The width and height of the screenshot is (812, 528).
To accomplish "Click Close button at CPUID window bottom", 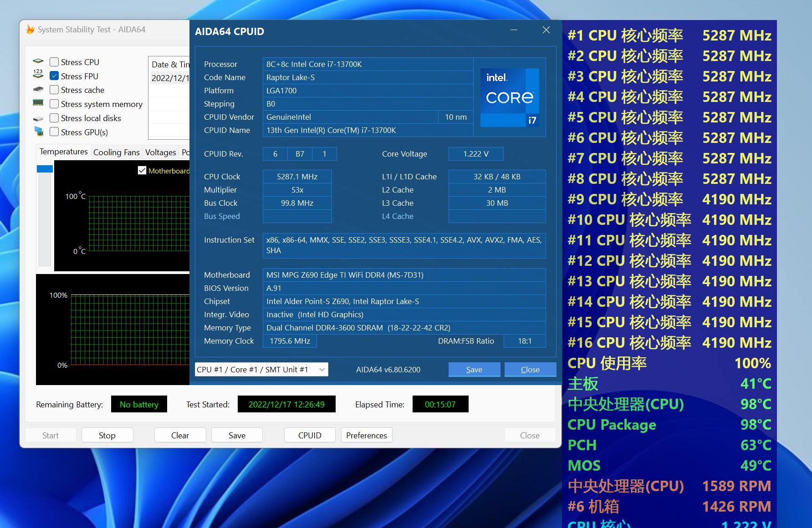I will coord(530,370).
